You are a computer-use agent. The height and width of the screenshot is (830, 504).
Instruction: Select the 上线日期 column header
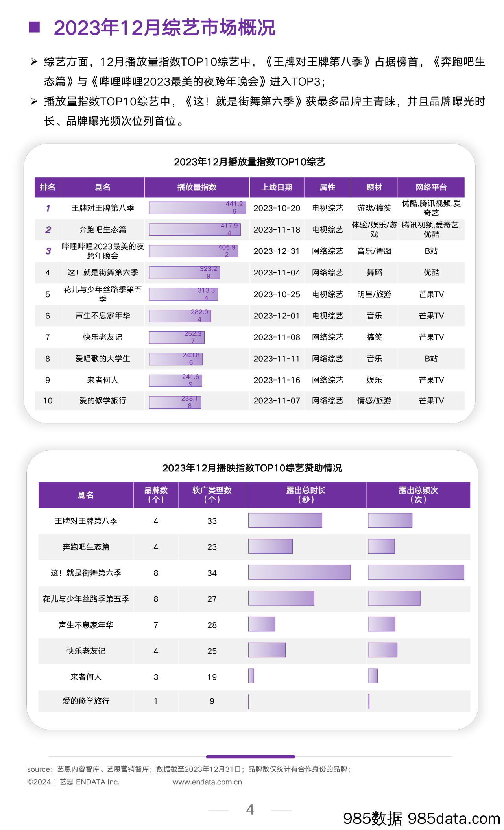point(277,187)
